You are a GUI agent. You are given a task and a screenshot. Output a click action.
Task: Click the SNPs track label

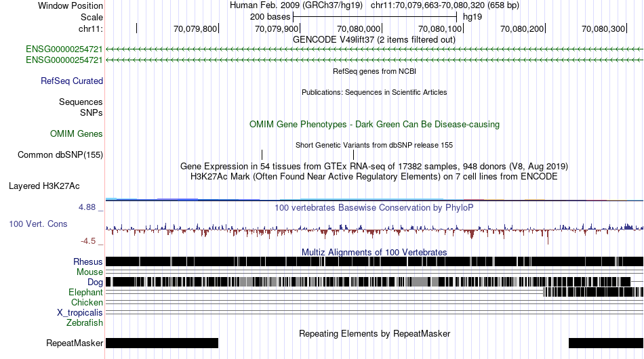tap(92, 112)
